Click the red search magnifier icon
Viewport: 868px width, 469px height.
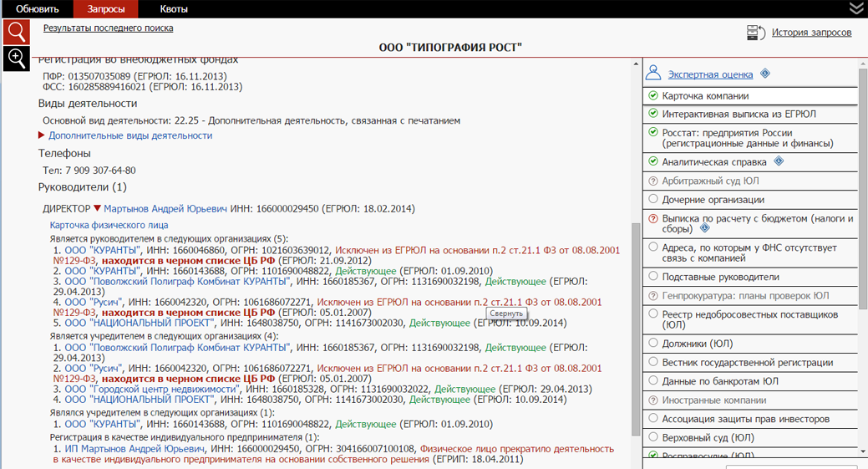16,32
